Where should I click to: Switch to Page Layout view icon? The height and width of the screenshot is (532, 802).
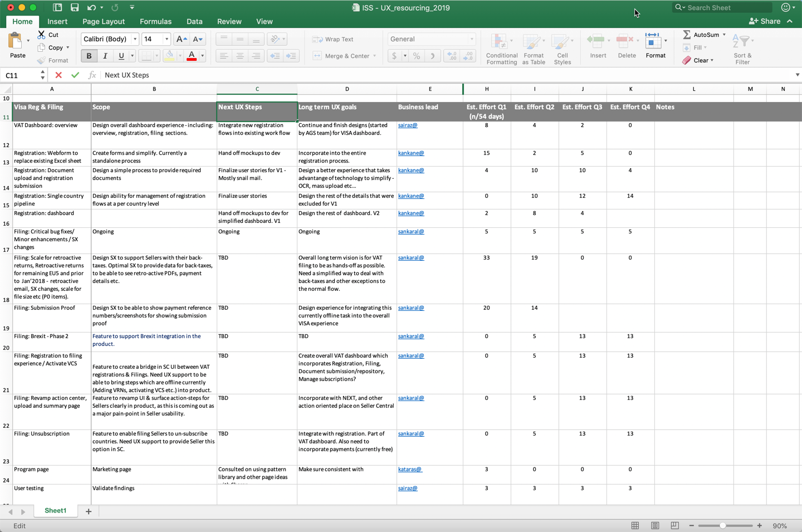click(655, 526)
